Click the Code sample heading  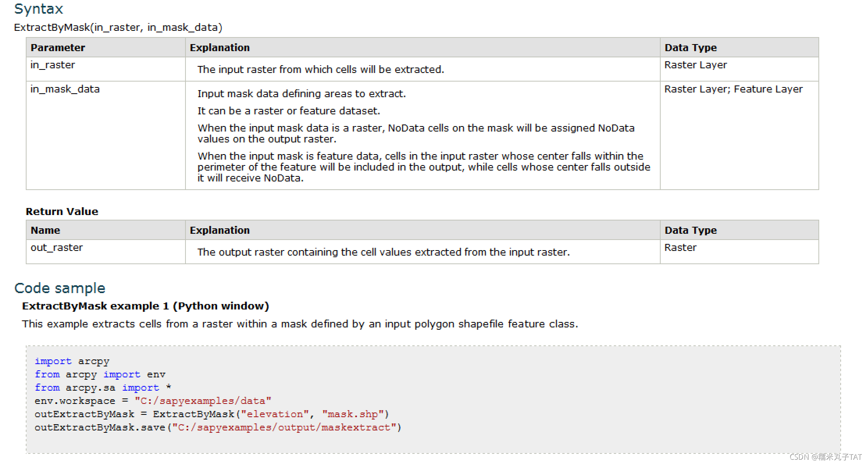[x=60, y=288]
